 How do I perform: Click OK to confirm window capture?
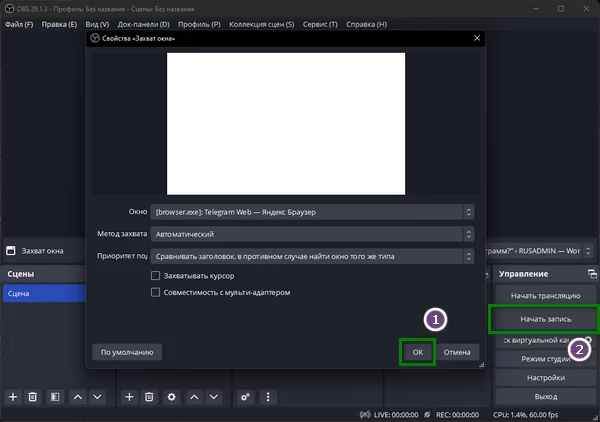pyautogui.click(x=417, y=352)
